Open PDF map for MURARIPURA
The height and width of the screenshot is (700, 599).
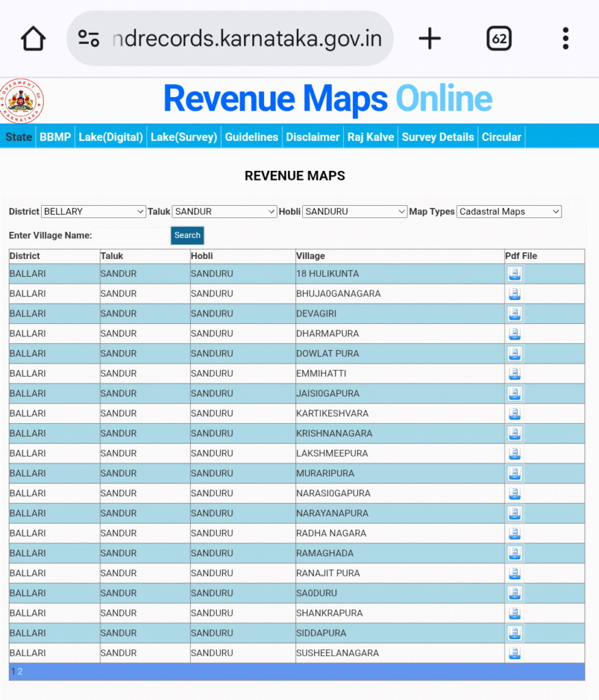click(x=515, y=473)
